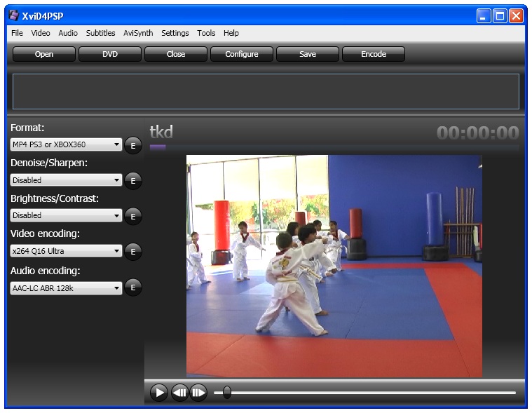
Task: Open the File menu
Action: 17,33
